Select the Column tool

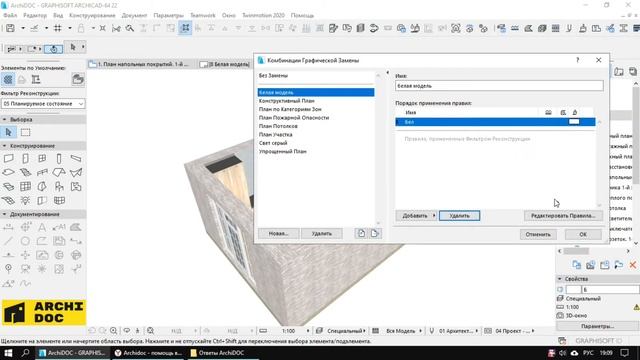[59, 158]
